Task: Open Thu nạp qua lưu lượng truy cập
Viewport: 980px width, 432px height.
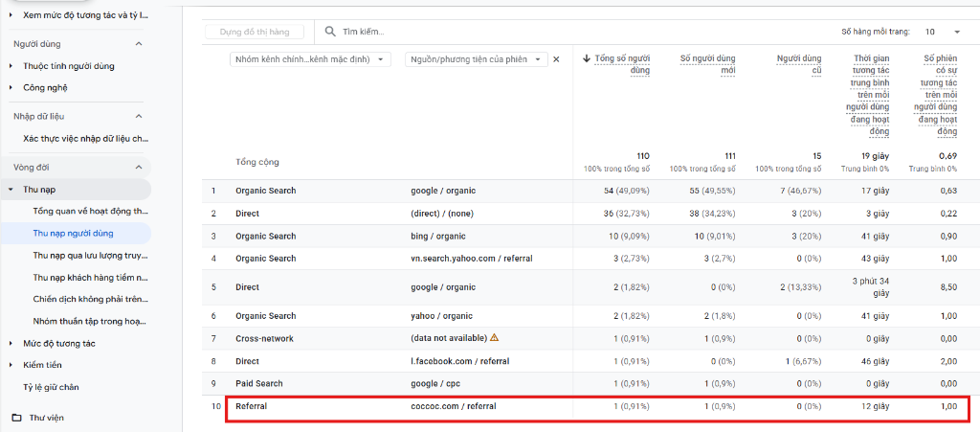Action: [91, 255]
